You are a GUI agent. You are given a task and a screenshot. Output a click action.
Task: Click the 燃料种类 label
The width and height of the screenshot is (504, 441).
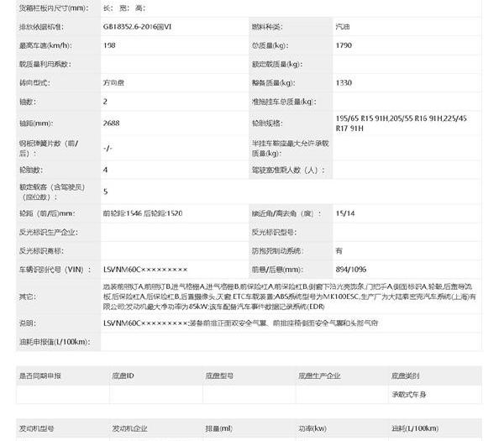pos(267,27)
